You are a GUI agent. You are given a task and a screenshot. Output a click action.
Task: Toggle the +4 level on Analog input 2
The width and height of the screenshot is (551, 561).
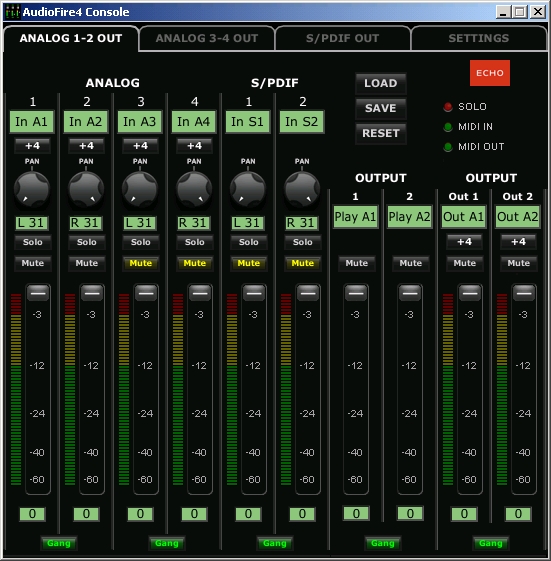(x=86, y=146)
